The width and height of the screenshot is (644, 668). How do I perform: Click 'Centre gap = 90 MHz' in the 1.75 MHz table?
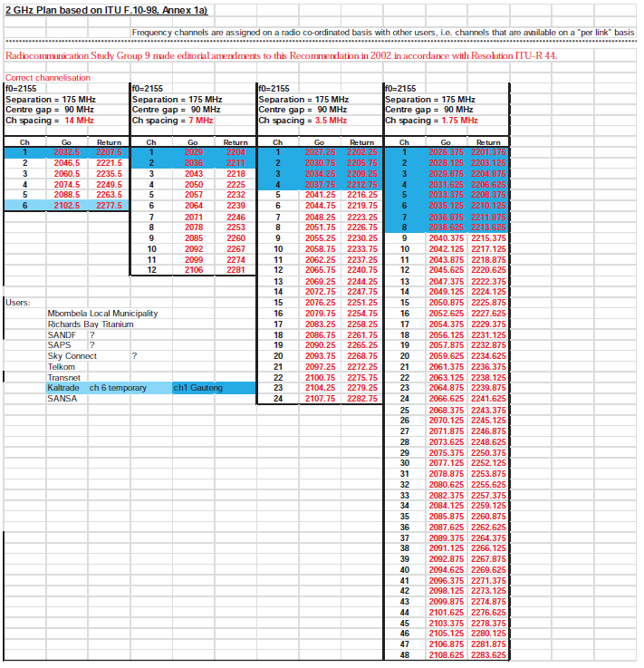(x=429, y=110)
